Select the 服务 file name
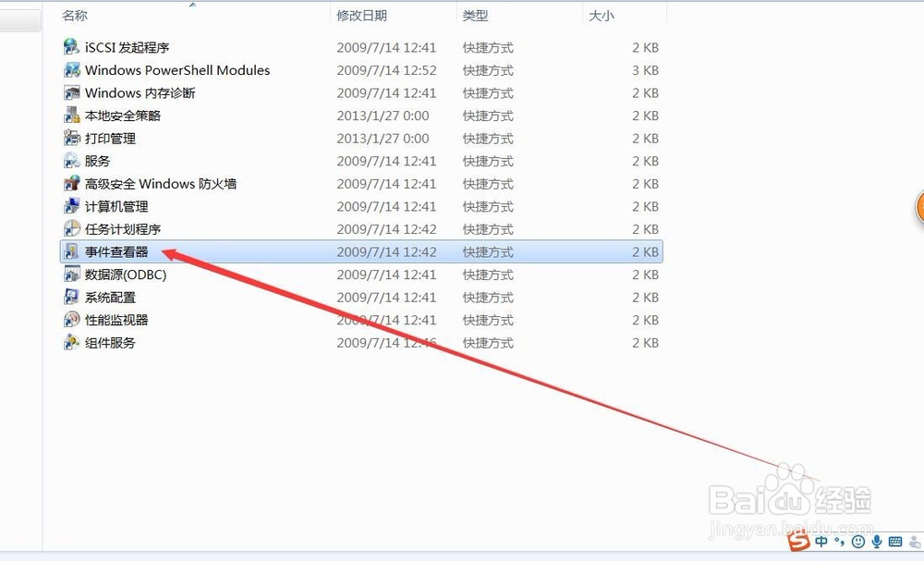 coord(97,161)
